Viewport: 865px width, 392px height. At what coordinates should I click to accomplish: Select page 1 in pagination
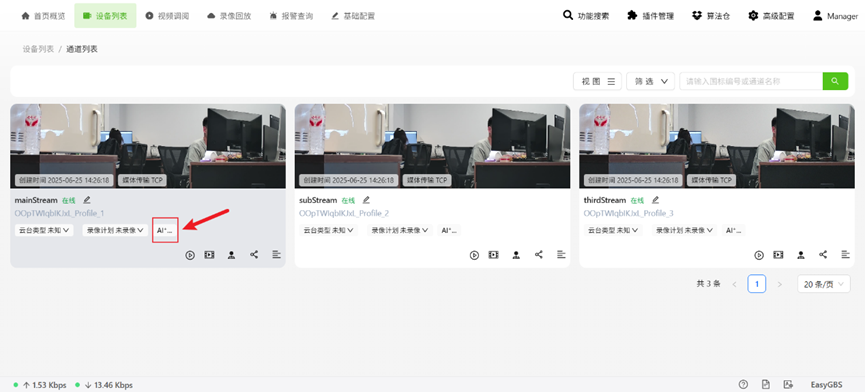[757, 284]
